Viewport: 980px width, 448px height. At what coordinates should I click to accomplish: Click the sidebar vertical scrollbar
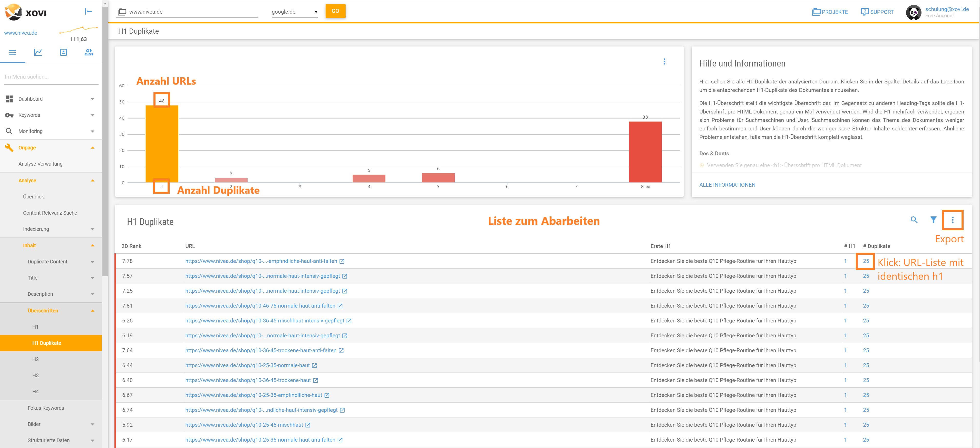[105, 141]
